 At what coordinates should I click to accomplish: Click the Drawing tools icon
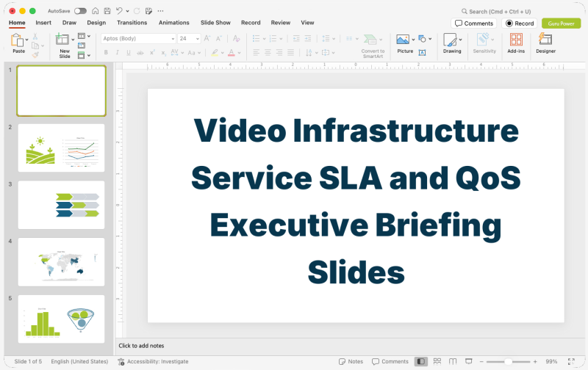point(450,40)
